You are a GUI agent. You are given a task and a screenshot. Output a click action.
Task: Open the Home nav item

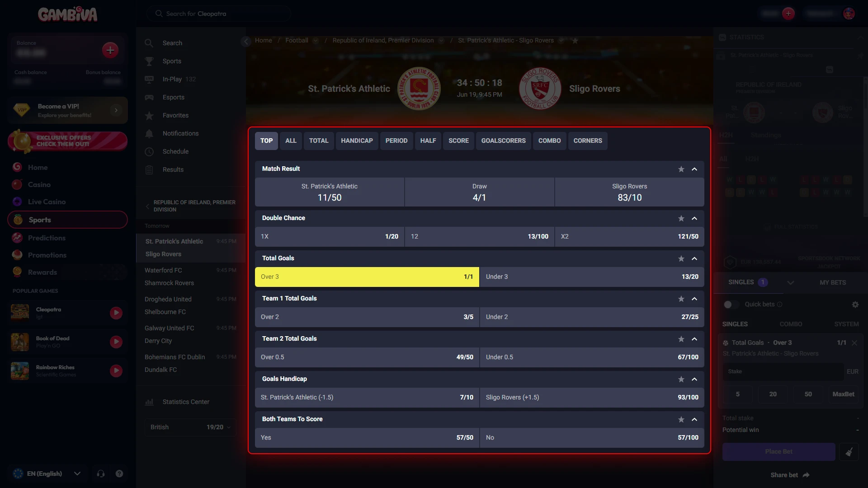click(38, 167)
